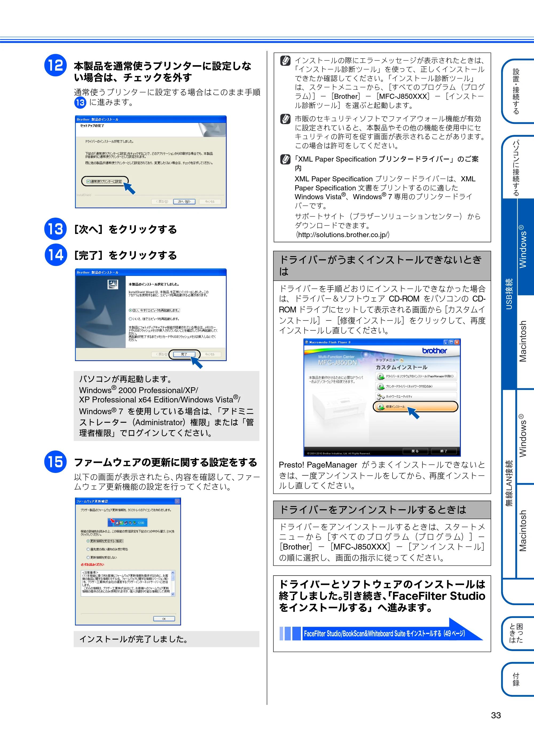
Task: Click キャンセル in the install finished dialog
Action: (x=210, y=354)
